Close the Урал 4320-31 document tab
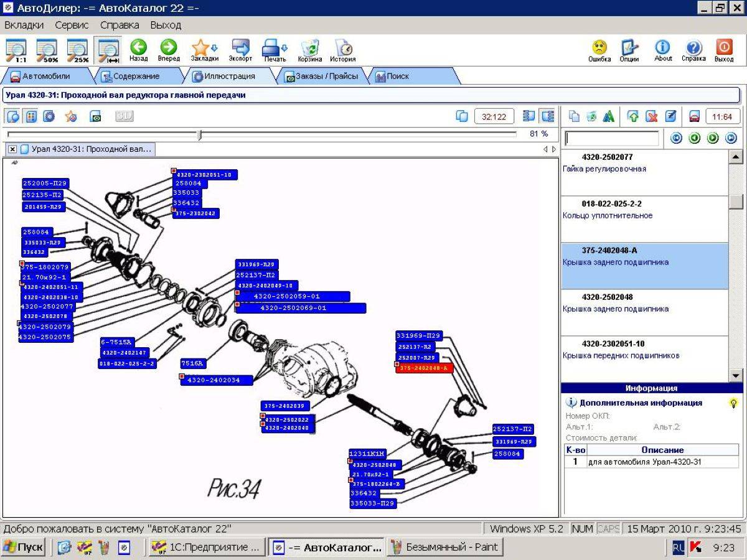This screenshot has height=560, width=747. (12, 149)
